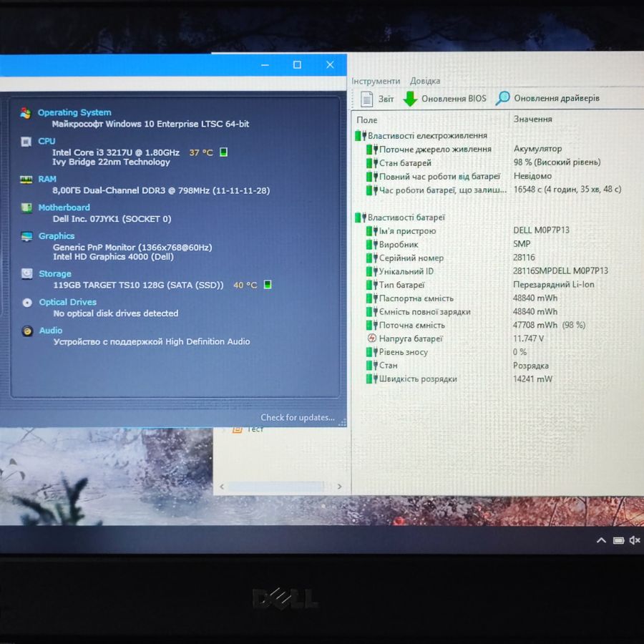Click the CPU temperature indicator next to 37 °C
644x644 pixels.
223,152
